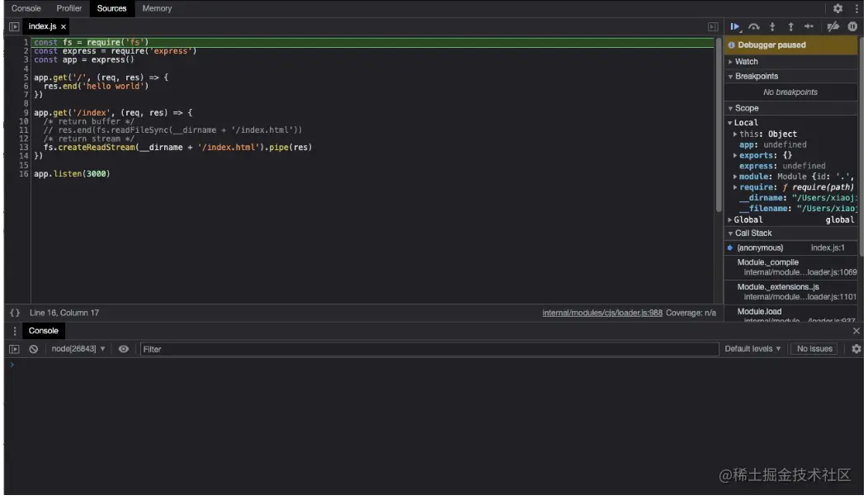Open the node[26843] context dropdown
This screenshot has width=868, height=500.
[x=78, y=349]
